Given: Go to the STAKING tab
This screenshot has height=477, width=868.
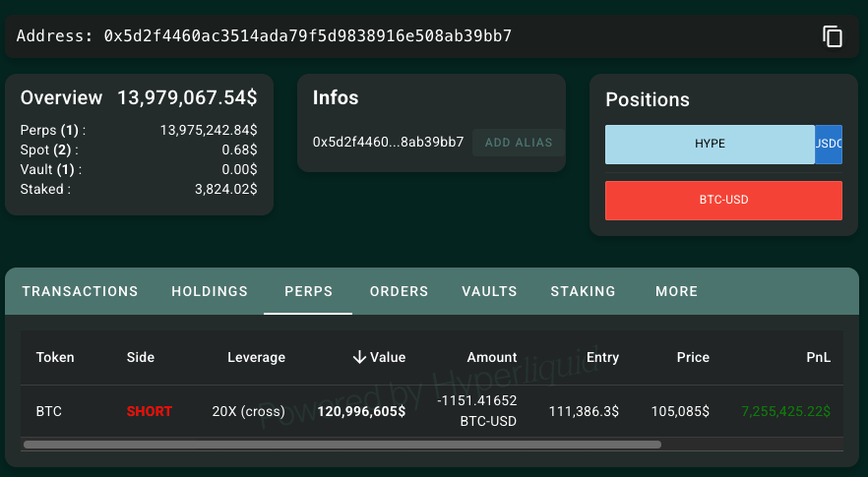Looking at the screenshot, I should tap(583, 292).
